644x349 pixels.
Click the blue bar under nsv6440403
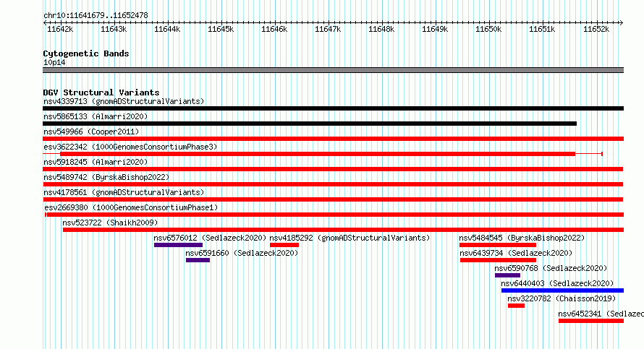click(x=563, y=290)
